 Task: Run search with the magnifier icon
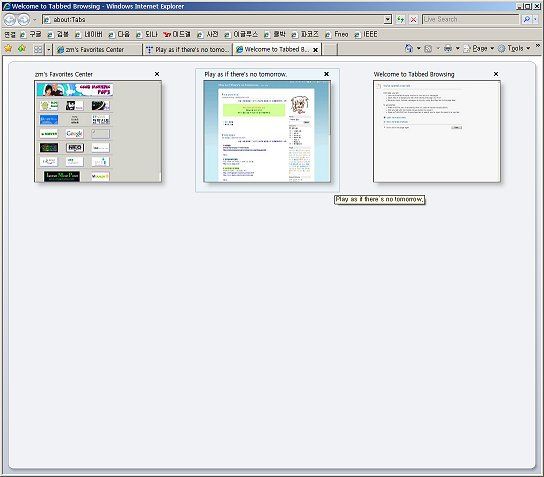(527, 19)
